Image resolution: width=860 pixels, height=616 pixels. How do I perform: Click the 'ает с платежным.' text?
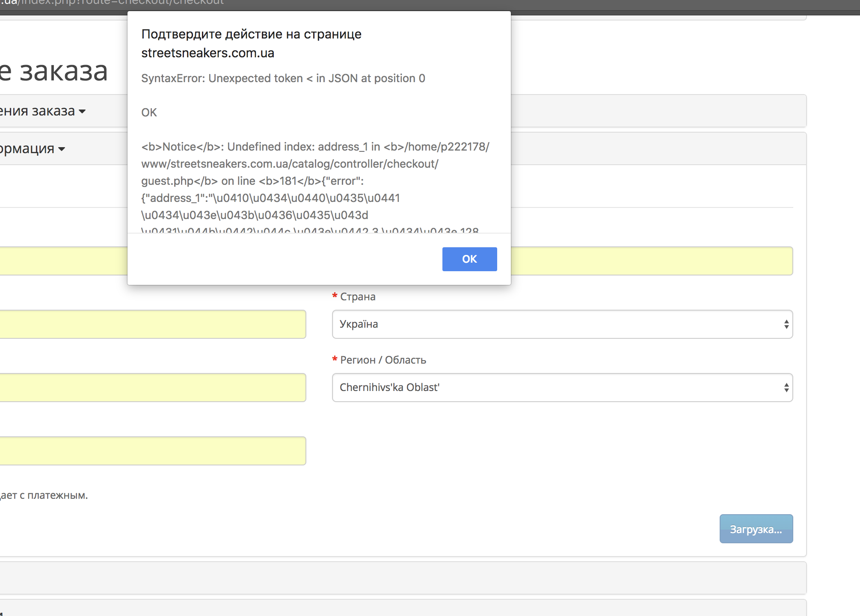click(44, 495)
